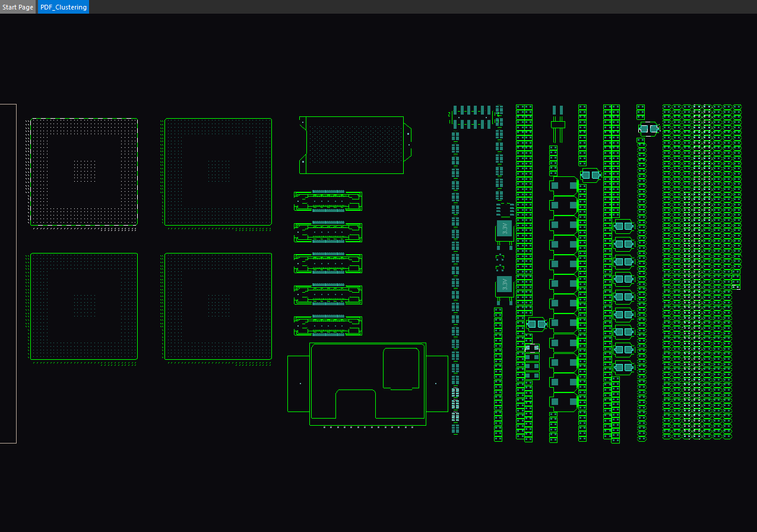Select the small dual-pad component near the top-right corner
This screenshot has height=532, width=757.
[649, 128]
